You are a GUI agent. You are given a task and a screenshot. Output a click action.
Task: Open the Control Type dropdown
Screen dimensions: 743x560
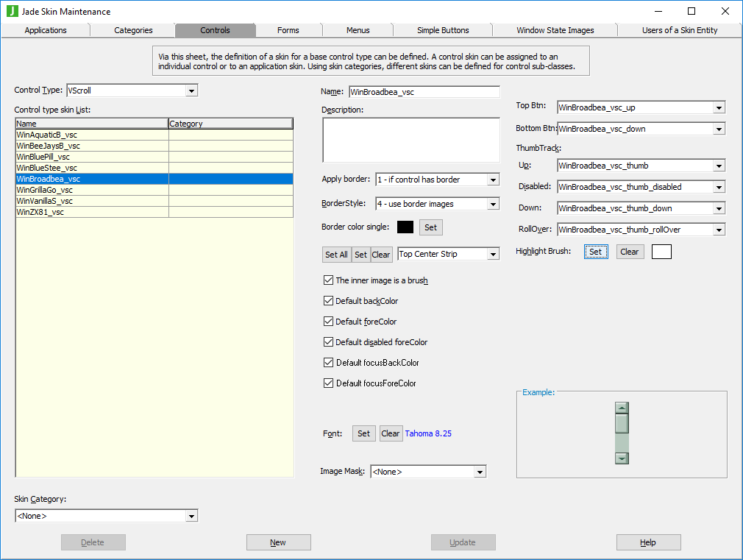191,91
